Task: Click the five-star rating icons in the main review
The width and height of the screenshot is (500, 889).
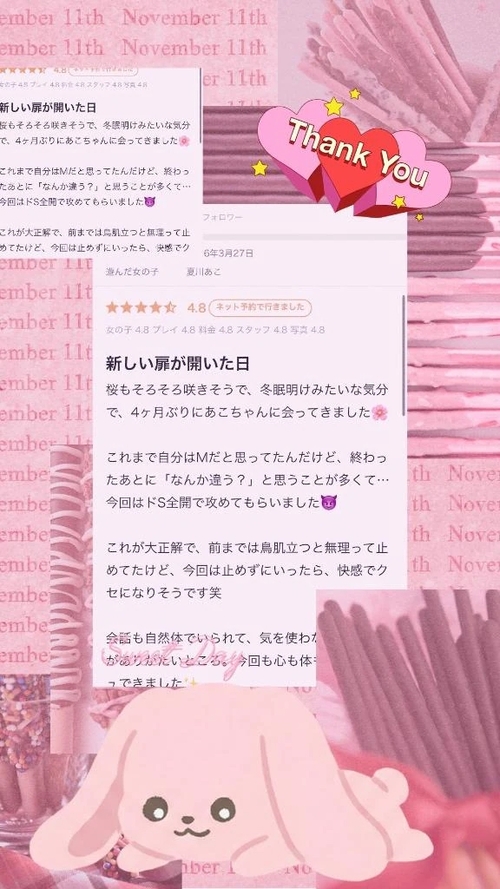Action: click(x=141, y=308)
